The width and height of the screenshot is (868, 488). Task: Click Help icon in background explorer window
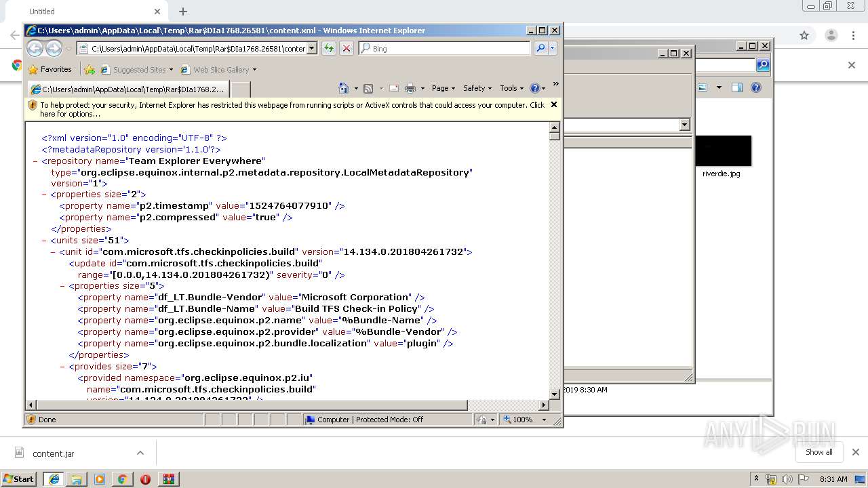[x=756, y=87]
